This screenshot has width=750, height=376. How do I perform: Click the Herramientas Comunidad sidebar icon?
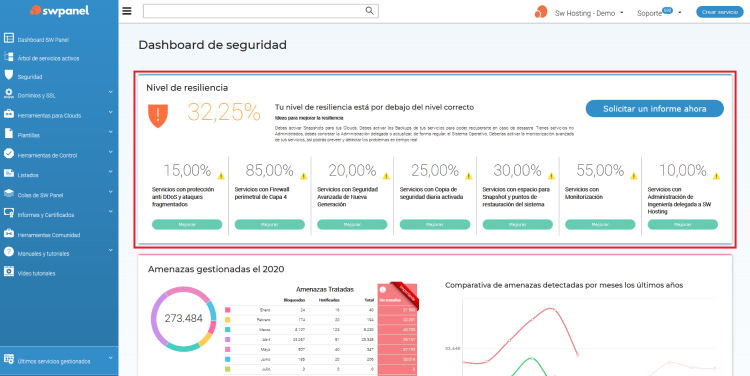9,233
